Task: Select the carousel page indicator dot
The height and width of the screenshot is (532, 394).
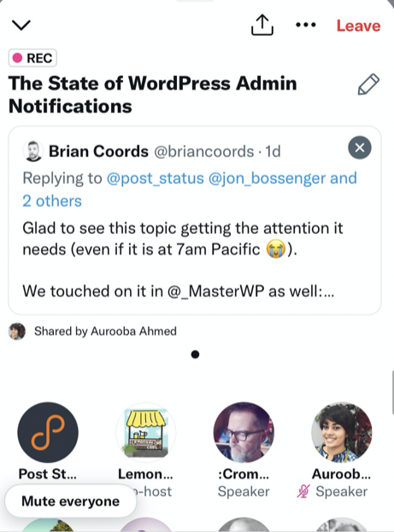Action: [195, 354]
